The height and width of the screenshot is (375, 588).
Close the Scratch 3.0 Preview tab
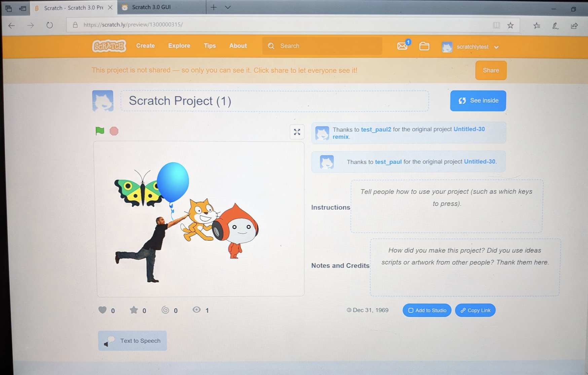(x=110, y=7)
